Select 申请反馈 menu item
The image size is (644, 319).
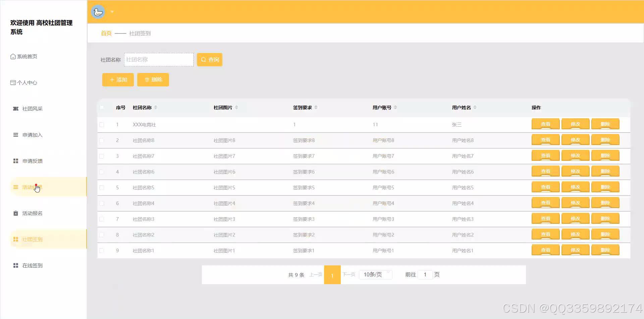pyautogui.click(x=32, y=161)
